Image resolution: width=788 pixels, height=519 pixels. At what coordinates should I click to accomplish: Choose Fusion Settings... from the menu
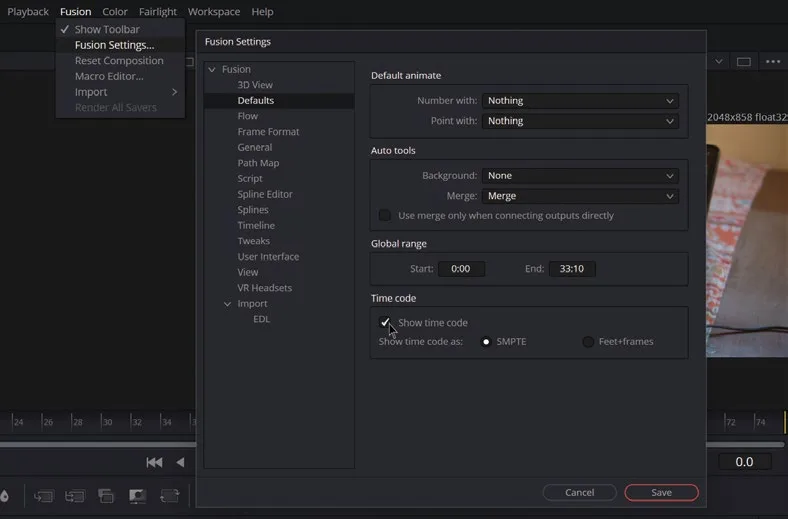coord(120,45)
